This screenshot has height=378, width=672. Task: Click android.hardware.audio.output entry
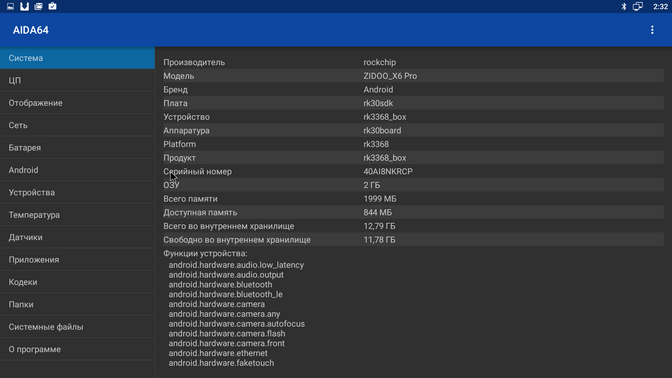pos(226,275)
